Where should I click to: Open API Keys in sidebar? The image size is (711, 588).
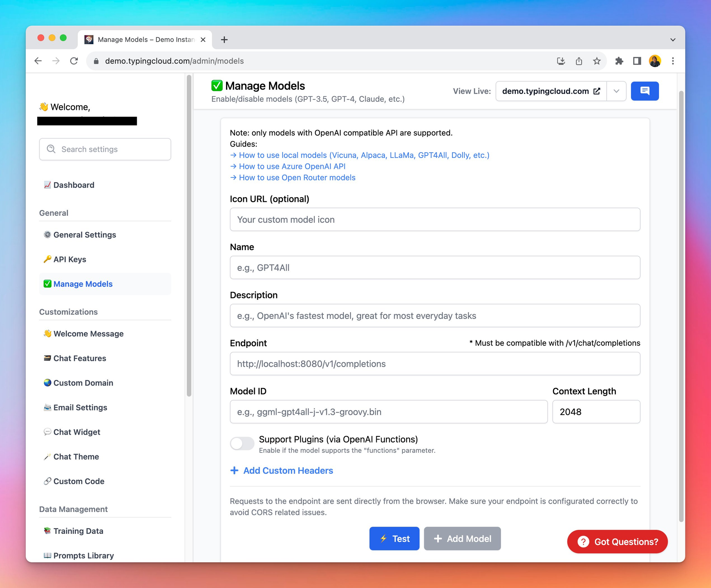coord(69,259)
